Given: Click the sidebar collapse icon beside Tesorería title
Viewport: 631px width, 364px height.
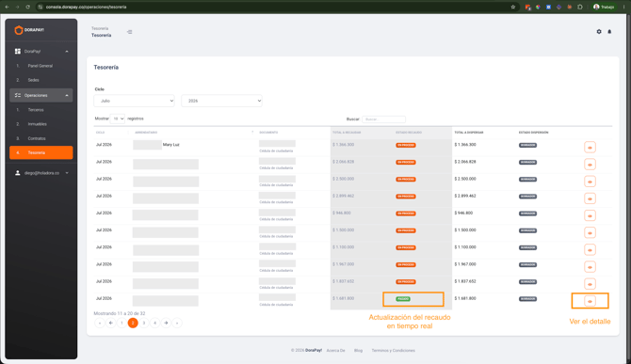Looking at the screenshot, I should pos(130,32).
